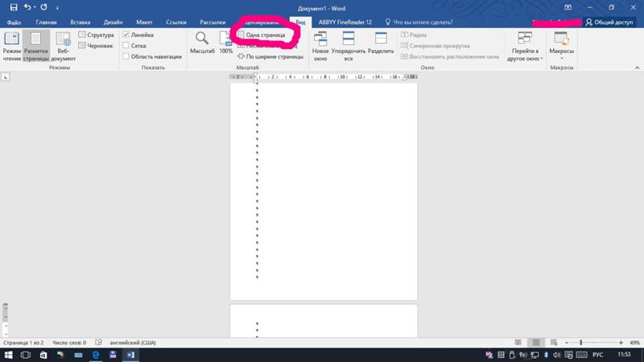Expand the Макросы dropdown arrow
The width and height of the screenshot is (644, 362).
pos(561,58)
